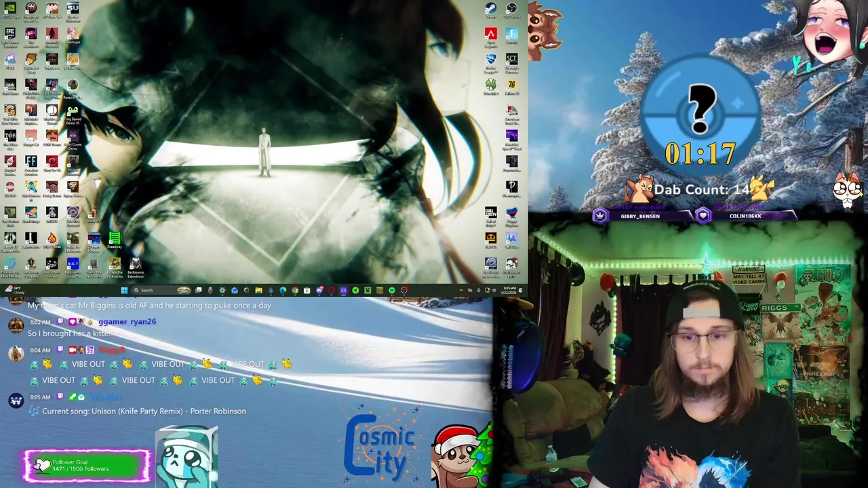Expand the system tray hidden icons chevron
The width and height of the screenshot is (868, 488).
[x=461, y=290]
